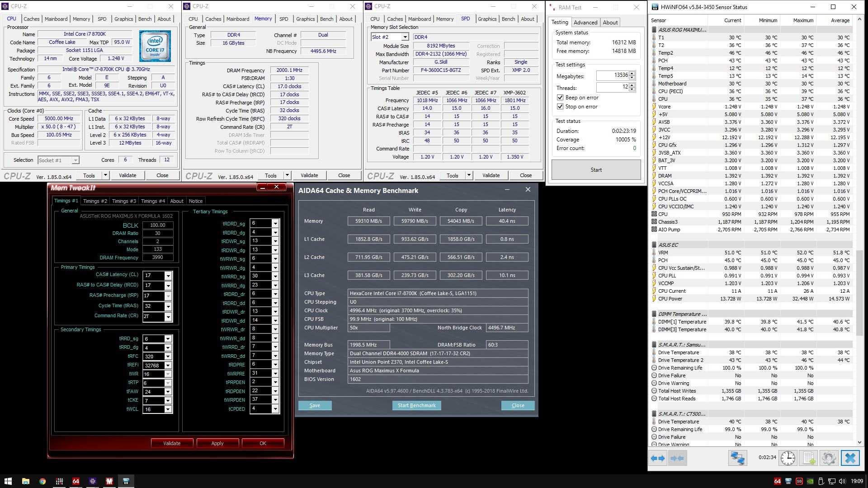Click taskbar clock showing 19:09

[x=857, y=481]
